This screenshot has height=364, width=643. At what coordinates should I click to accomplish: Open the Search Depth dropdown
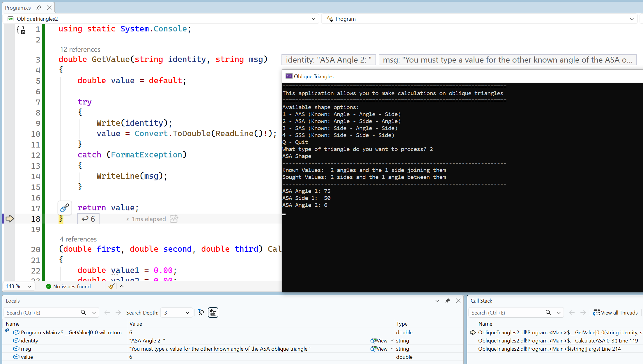[177, 312]
